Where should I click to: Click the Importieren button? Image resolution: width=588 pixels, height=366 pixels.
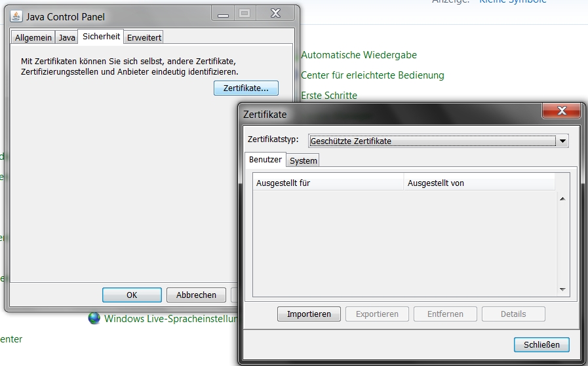pyautogui.click(x=309, y=314)
